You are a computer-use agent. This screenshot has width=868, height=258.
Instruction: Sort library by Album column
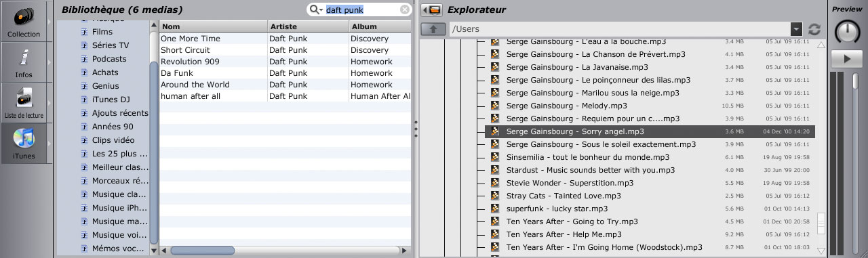pos(380,26)
